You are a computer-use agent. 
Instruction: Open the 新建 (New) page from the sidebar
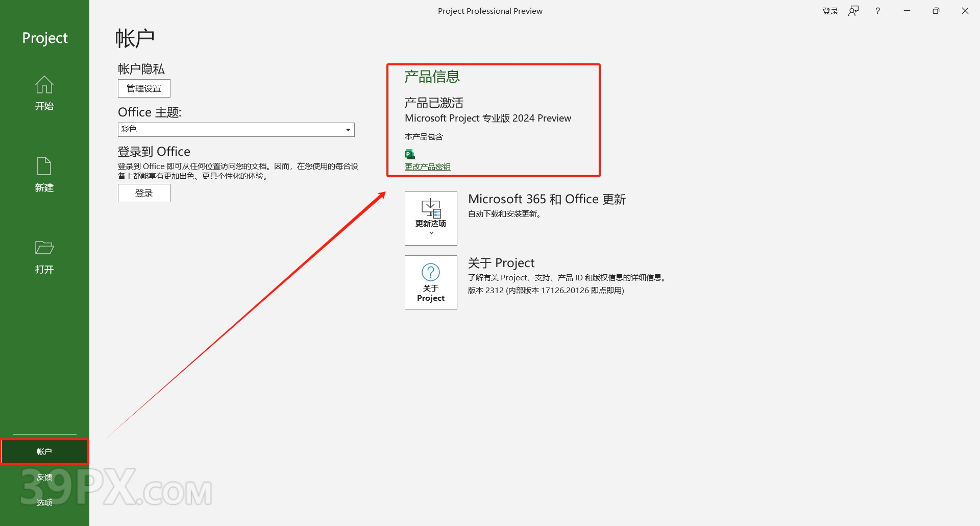[44, 175]
